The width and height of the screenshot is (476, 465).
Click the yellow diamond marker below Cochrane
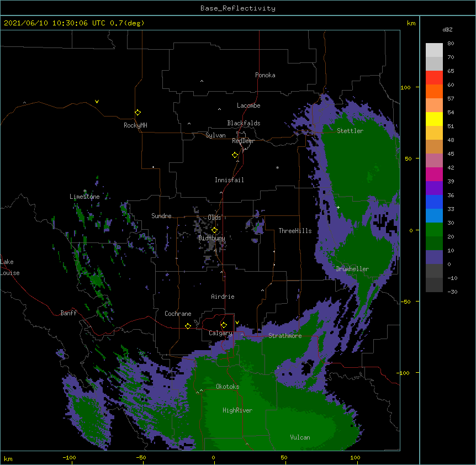(188, 326)
